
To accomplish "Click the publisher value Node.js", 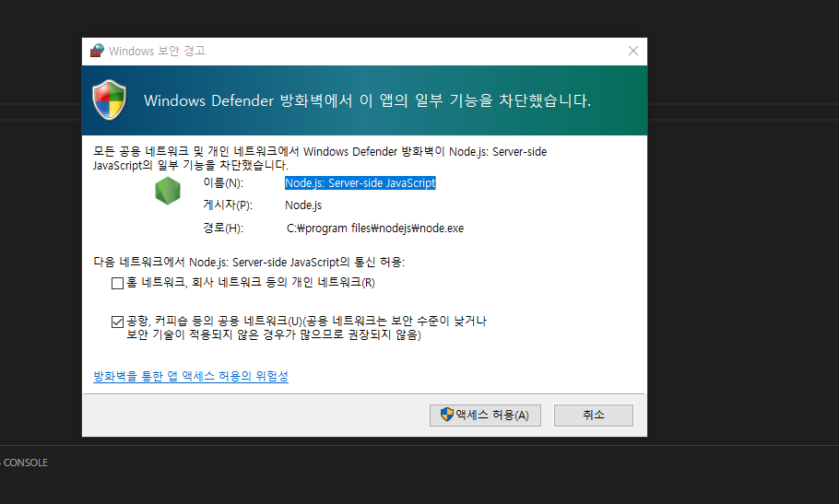I will pos(303,205).
